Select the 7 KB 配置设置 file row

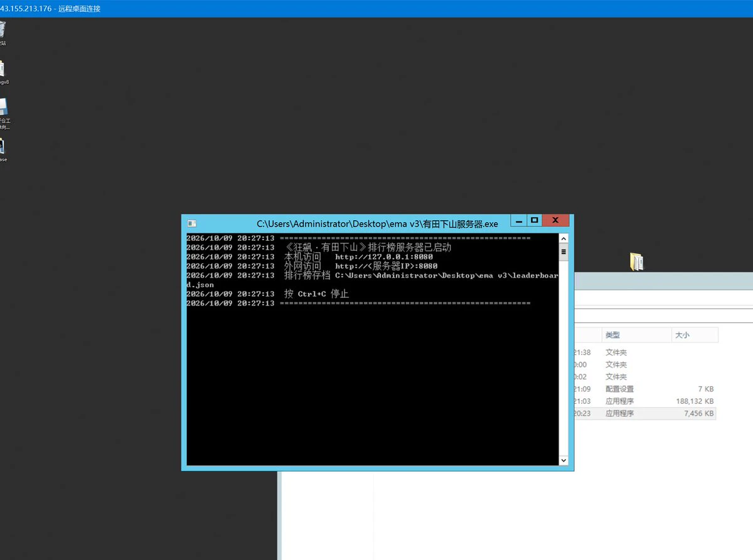click(644, 389)
